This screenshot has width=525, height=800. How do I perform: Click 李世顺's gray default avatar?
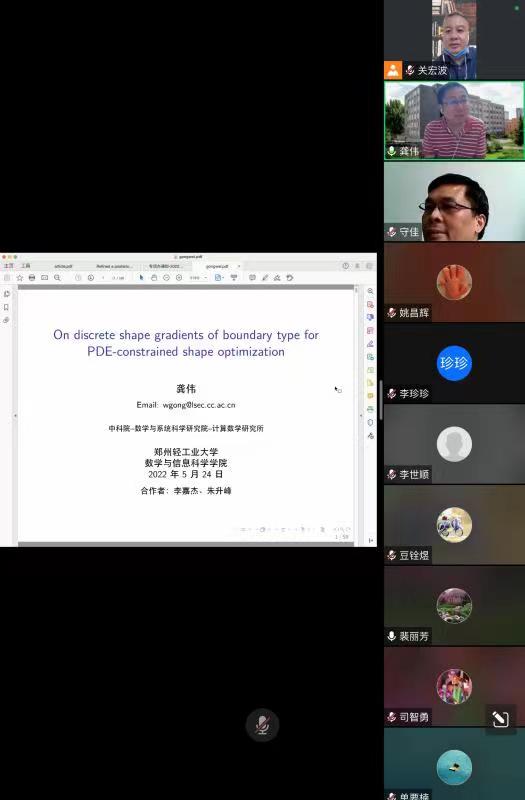pyautogui.click(x=454, y=444)
